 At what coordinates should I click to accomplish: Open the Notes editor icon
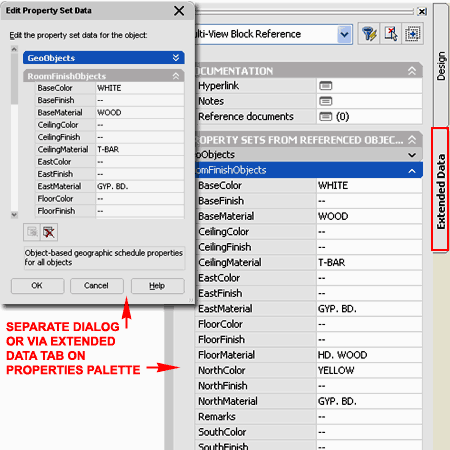tap(326, 101)
